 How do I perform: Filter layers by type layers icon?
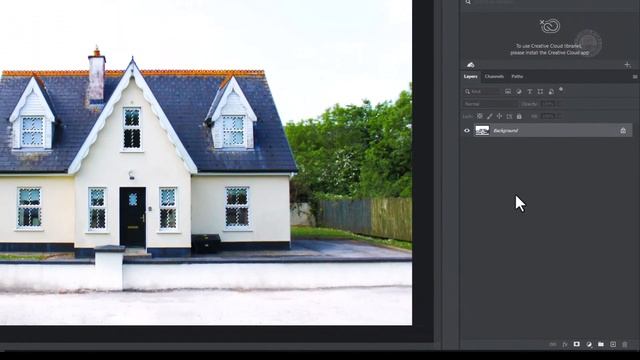529,91
